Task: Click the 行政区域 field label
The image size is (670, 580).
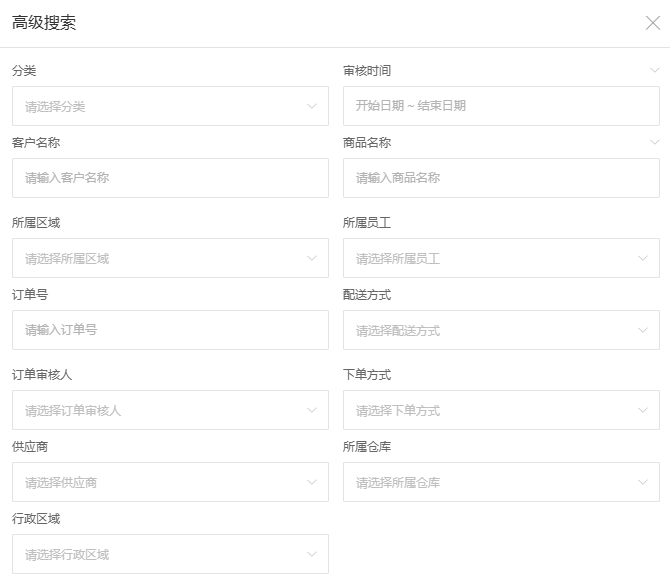Action: (x=36, y=518)
